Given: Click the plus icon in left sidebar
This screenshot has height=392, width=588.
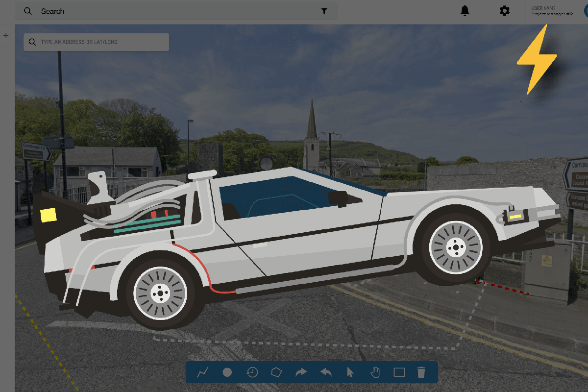Looking at the screenshot, I should [6, 35].
